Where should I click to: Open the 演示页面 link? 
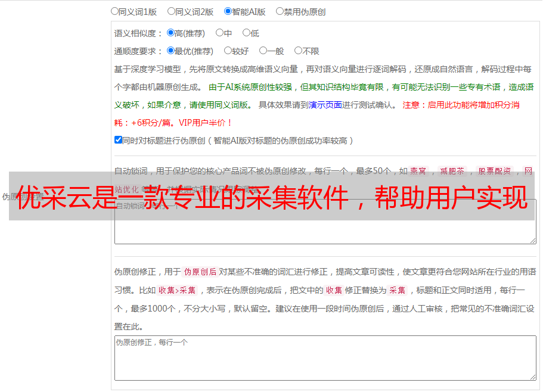coord(325,105)
